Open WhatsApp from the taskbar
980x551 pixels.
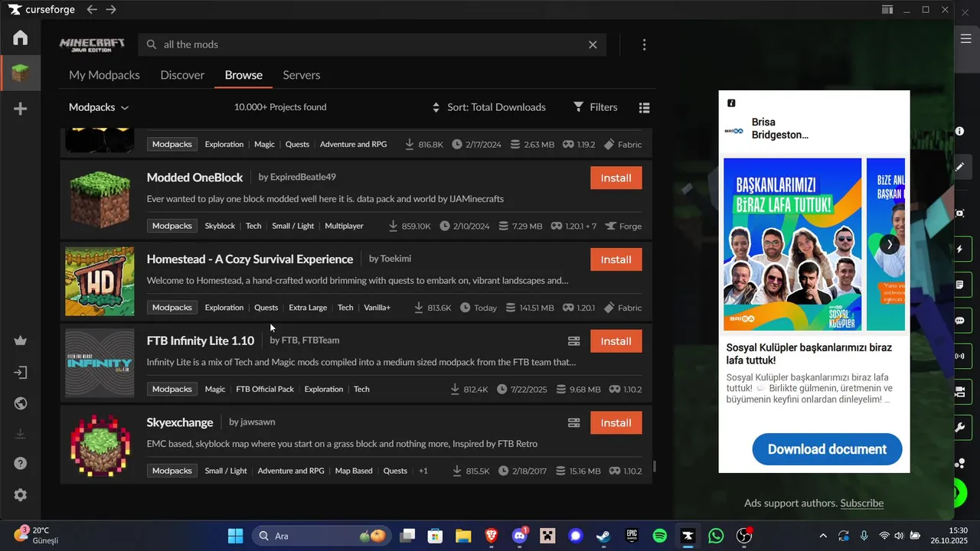716,536
